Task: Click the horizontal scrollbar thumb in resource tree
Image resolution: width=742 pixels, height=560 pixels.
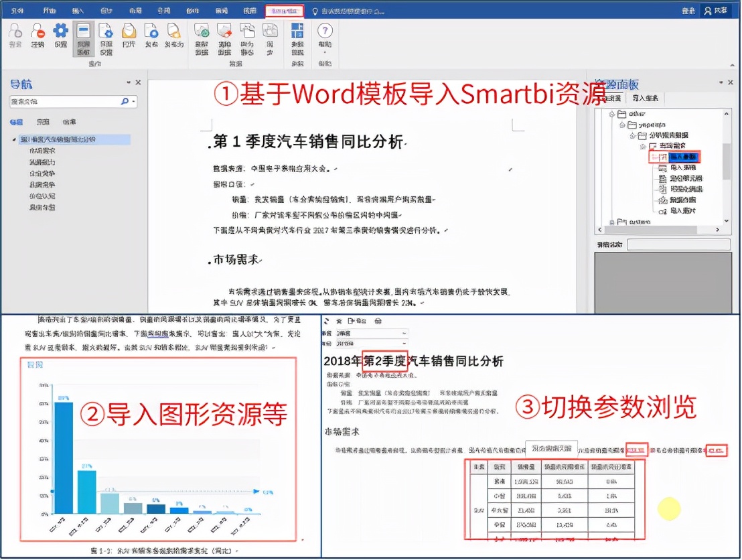Action: (x=651, y=230)
